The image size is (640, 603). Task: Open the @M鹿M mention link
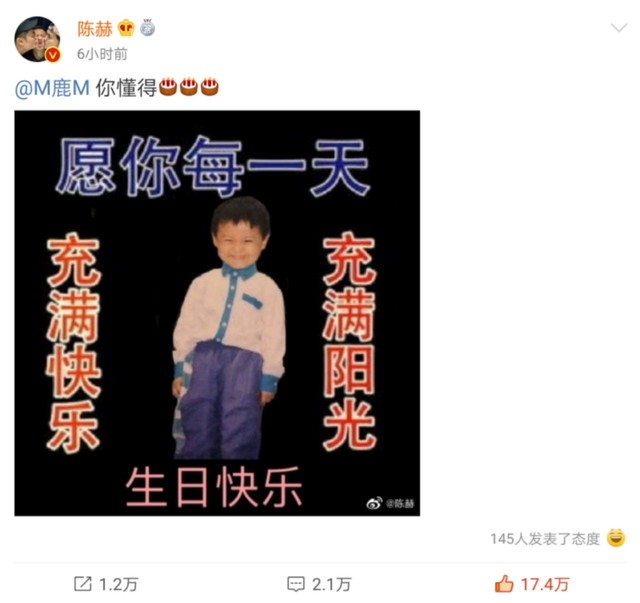tap(52, 88)
